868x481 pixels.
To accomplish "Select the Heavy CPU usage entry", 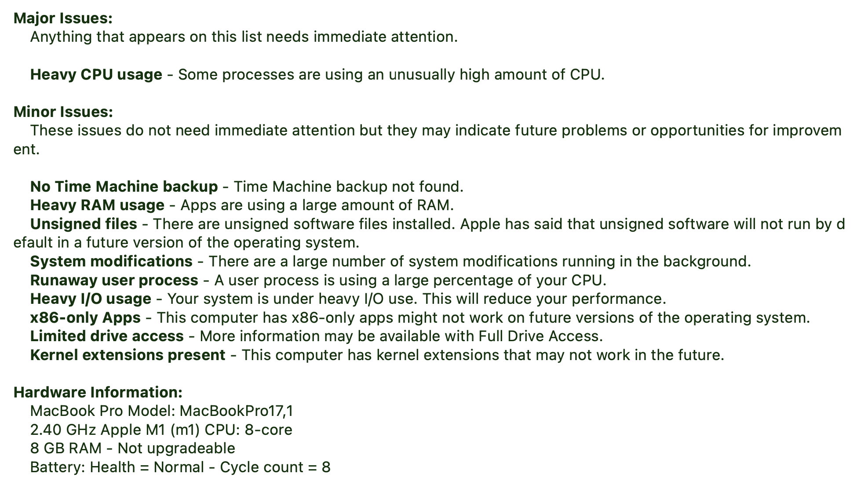I will click(96, 75).
